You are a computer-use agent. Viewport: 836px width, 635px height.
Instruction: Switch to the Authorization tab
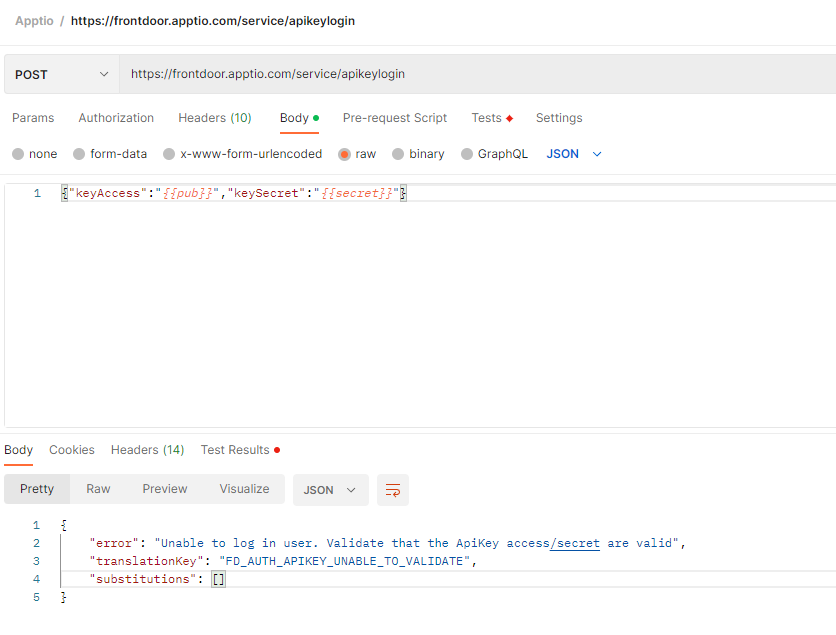coord(116,118)
